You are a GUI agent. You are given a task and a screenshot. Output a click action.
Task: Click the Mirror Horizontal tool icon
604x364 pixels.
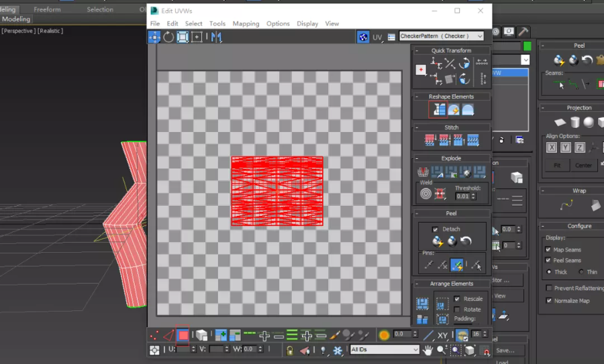pos(216,38)
